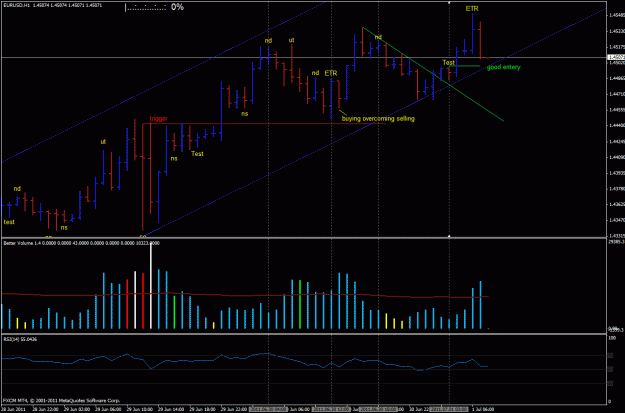Select the 'ETR' label at the chart's top right
Viewport: 625px width, 413px height.
pos(472,8)
